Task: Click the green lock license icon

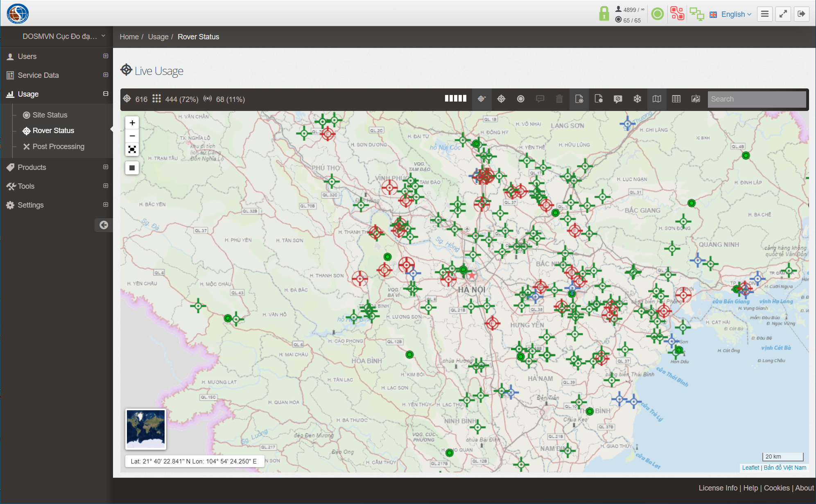Action: tap(604, 14)
